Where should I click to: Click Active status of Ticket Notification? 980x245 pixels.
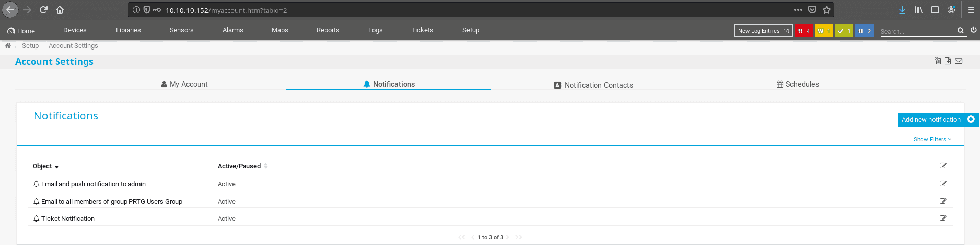(226, 219)
